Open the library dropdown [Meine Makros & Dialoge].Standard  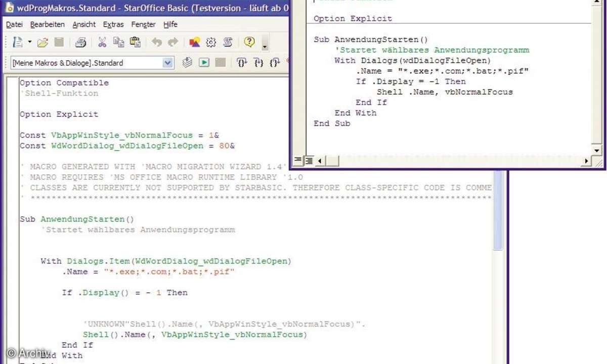pos(92,63)
